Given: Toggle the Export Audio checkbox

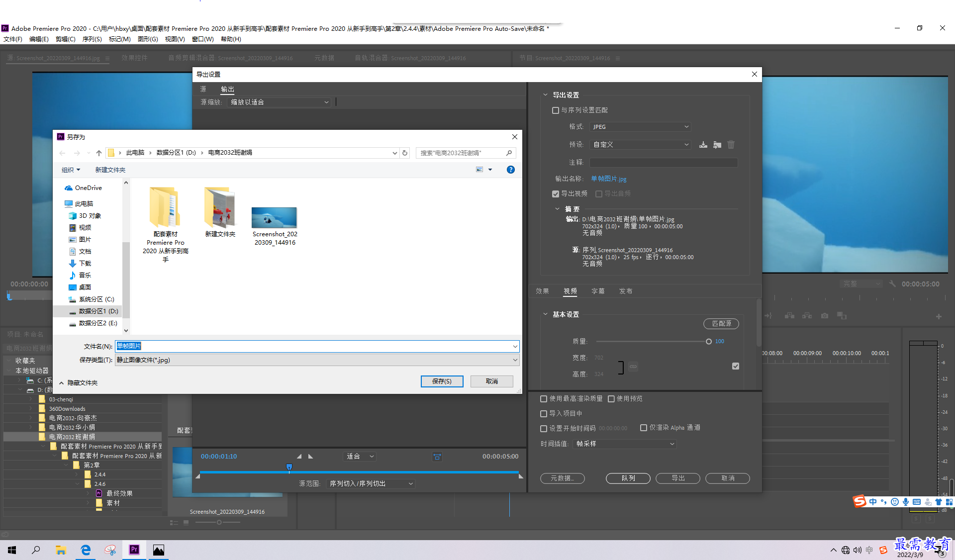Looking at the screenshot, I should [x=599, y=194].
